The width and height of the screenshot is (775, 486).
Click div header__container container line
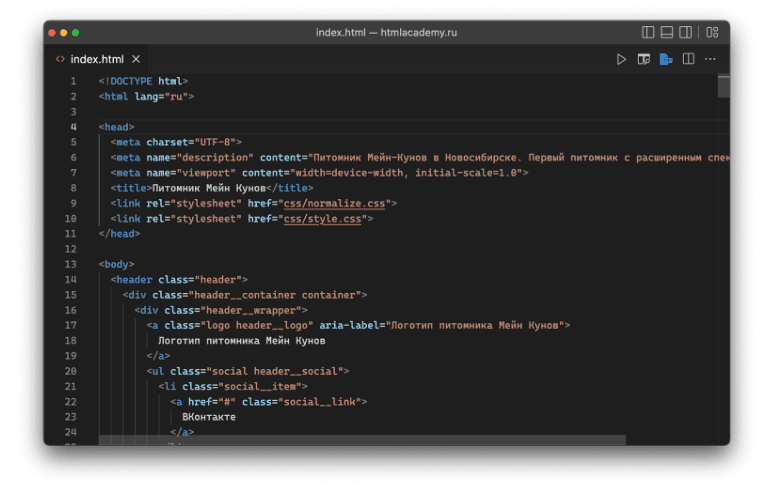pyautogui.click(x=245, y=295)
